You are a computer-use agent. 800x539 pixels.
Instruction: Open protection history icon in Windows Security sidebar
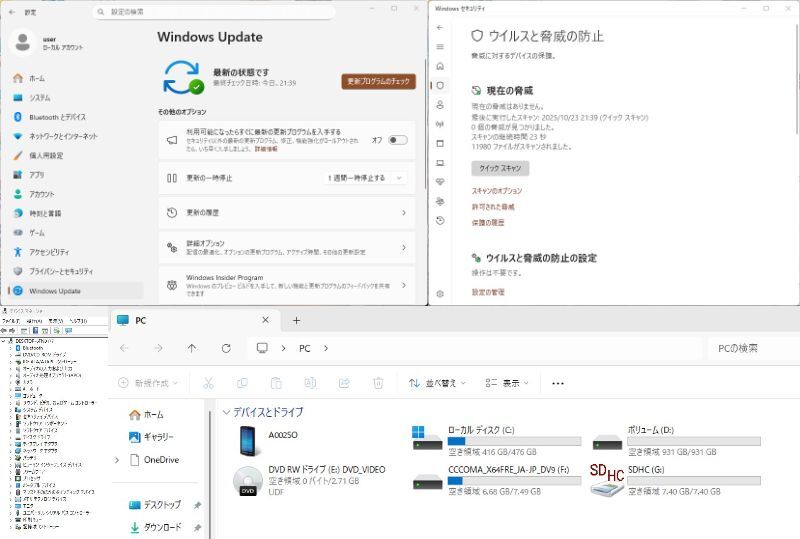(440, 220)
